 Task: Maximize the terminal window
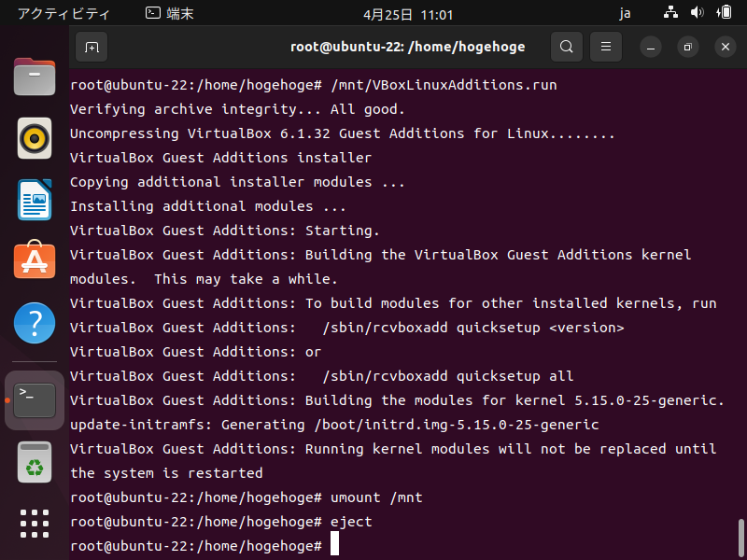point(688,48)
